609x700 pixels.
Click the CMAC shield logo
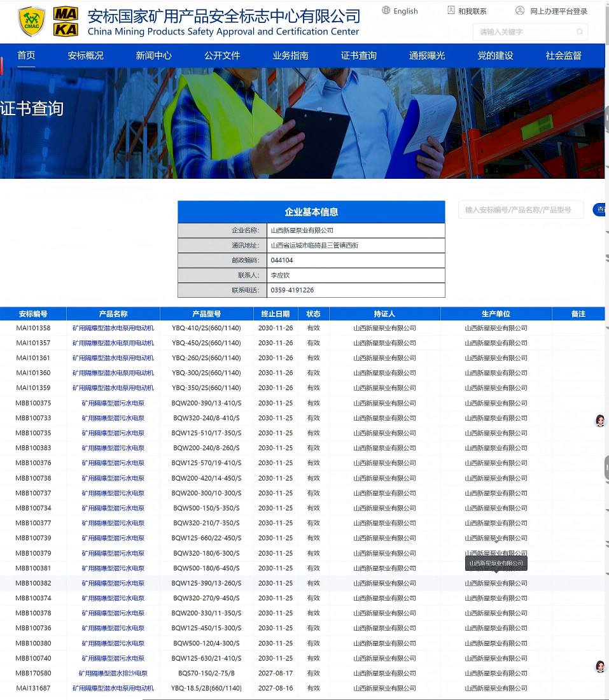pyautogui.click(x=31, y=22)
